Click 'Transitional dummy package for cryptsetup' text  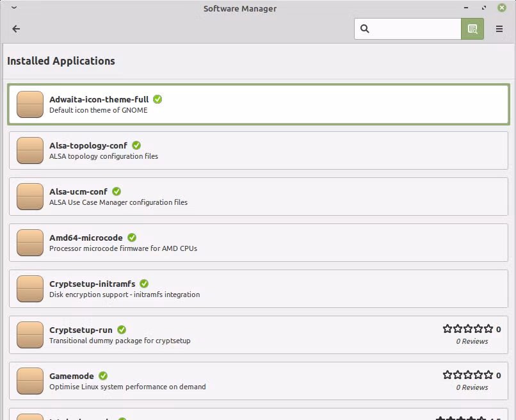(120, 341)
